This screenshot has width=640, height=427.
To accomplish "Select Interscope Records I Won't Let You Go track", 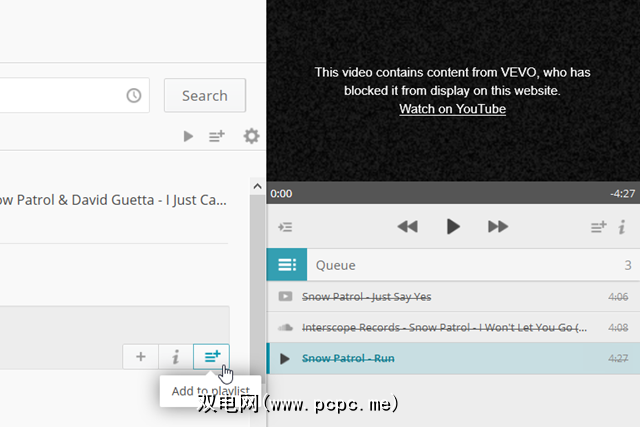I will tap(453, 327).
